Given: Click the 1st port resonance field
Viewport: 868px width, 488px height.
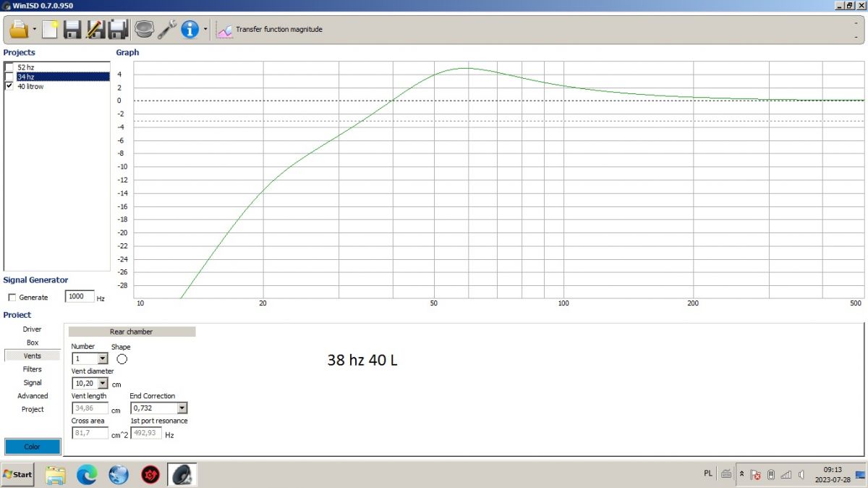Looking at the screenshot, I should 146,433.
